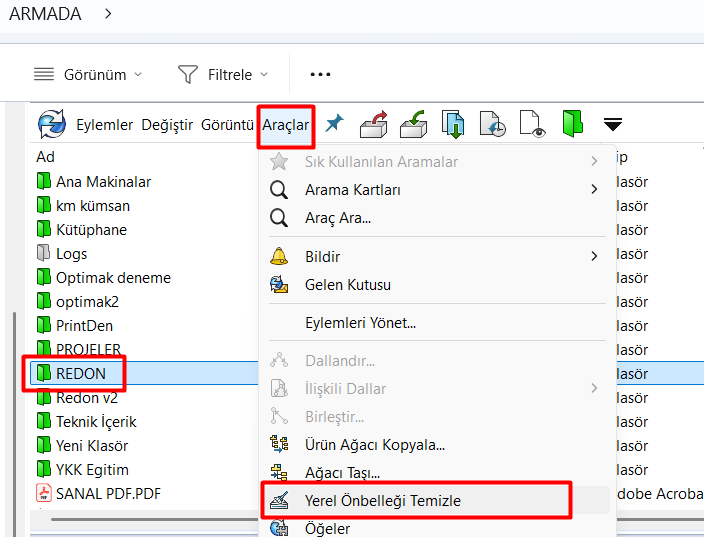Screen dimensions: 705x540
Task: Choose Araç Ara from the menu
Action: (338, 218)
